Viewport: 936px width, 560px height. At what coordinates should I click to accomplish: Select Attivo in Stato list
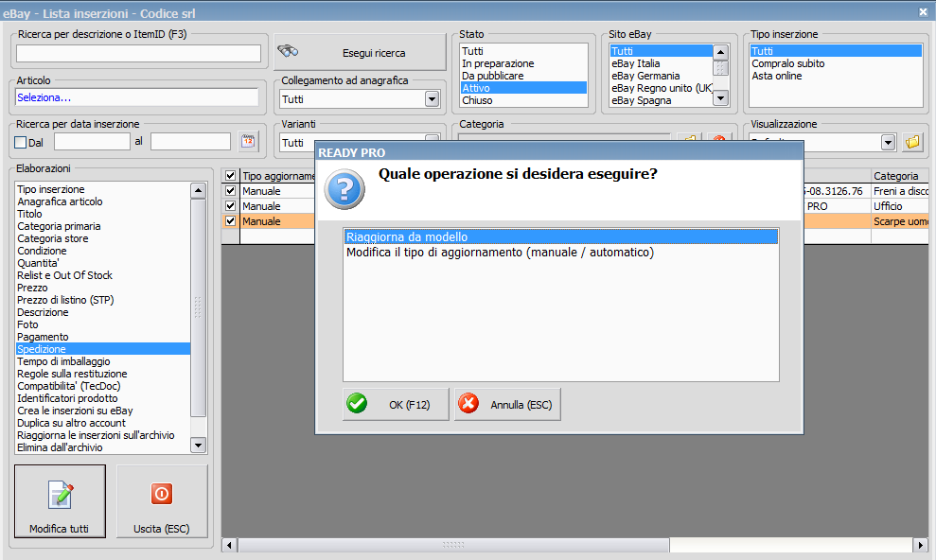tap(523, 88)
